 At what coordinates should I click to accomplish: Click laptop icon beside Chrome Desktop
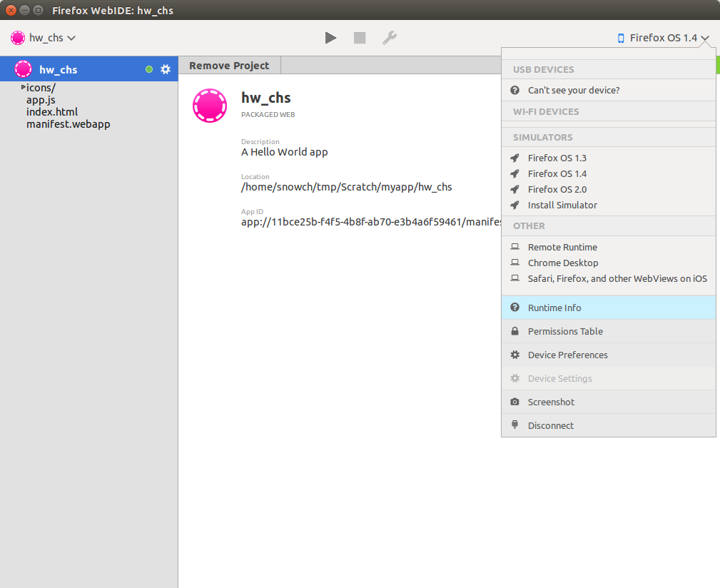click(514, 263)
